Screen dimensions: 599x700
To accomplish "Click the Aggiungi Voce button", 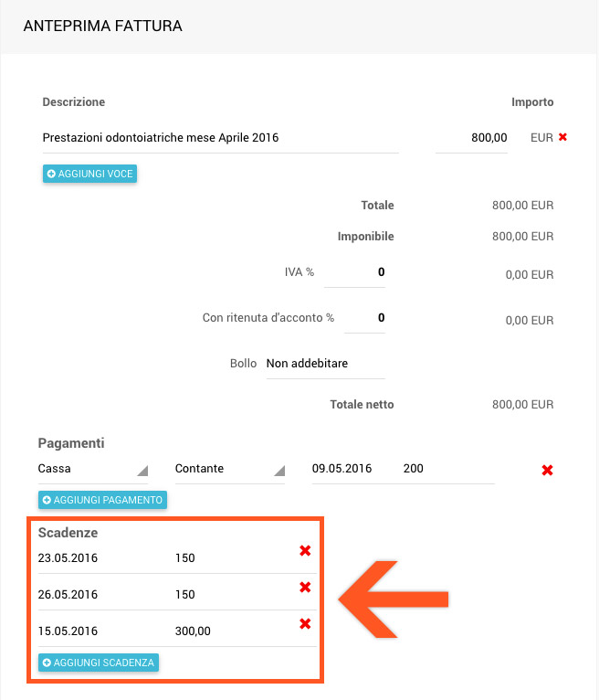I will pyautogui.click(x=89, y=174).
